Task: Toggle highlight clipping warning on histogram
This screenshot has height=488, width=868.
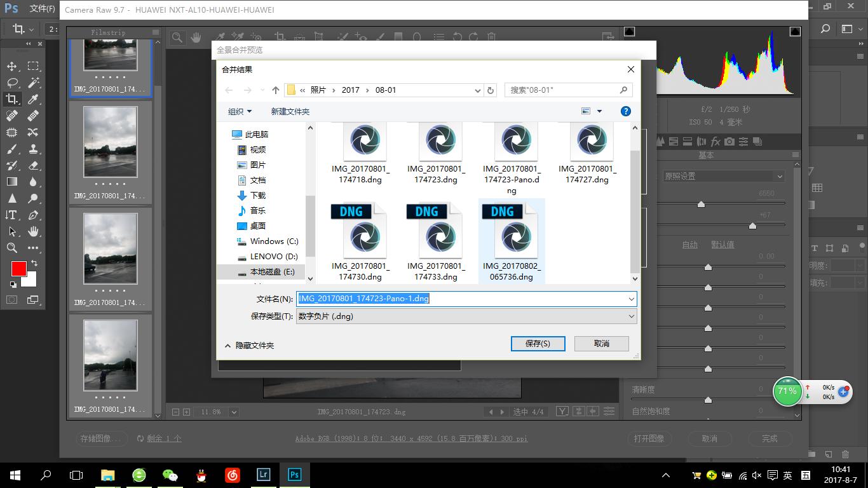Action: 795,32
